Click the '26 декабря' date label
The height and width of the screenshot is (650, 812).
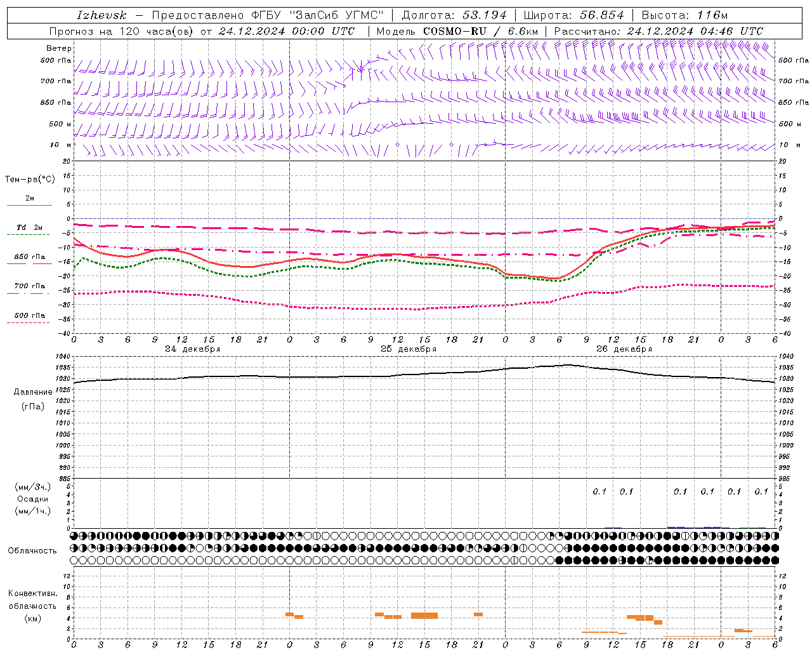coord(624,349)
